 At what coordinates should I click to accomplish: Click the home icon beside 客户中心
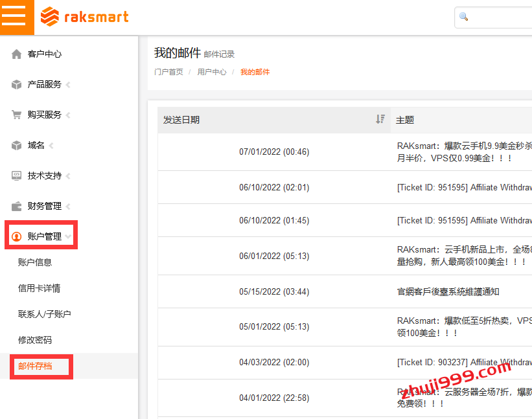[x=16, y=54]
